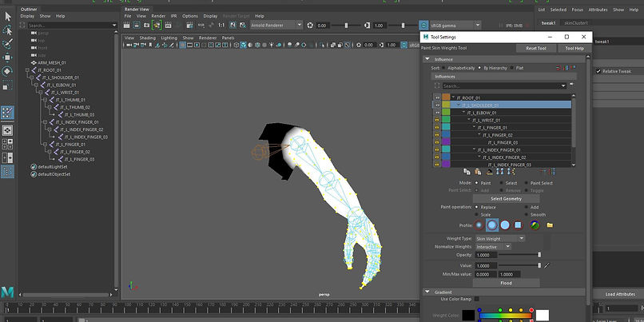The image size is (644, 322).
Task: Set Mode to Paint Select
Action: [527, 183]
